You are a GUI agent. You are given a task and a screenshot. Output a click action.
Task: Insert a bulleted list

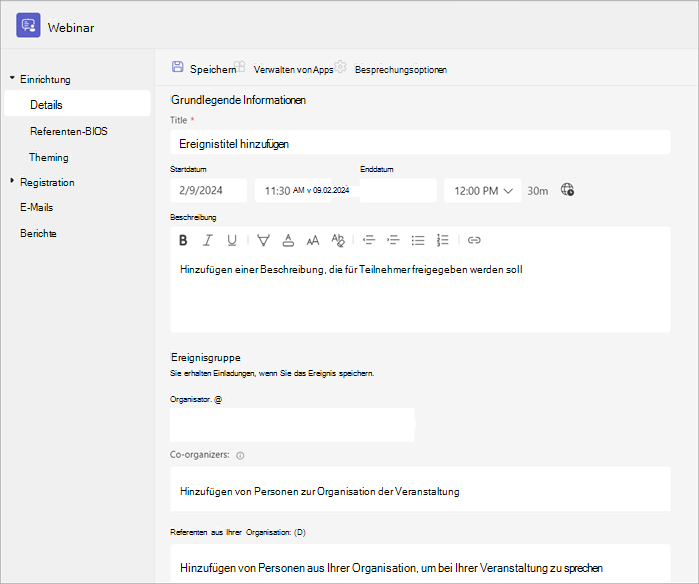[418, 240]
